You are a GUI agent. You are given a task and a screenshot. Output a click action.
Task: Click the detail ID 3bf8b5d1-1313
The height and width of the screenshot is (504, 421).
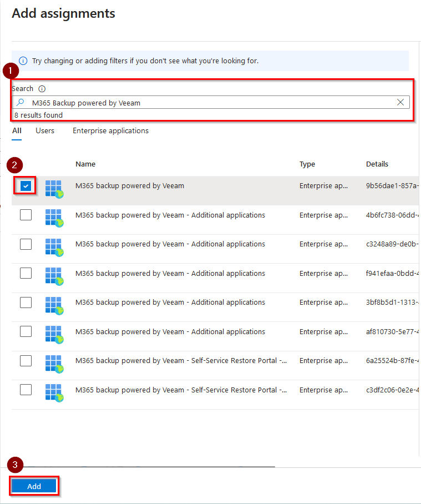coord(392,302)
